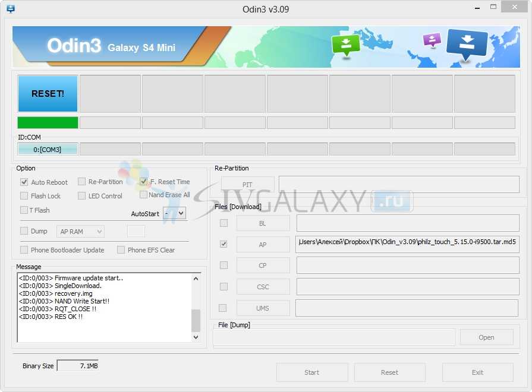Screen dimensions: 532x392
Task: Uncheck the AP file checkbox
Action: [223, 244]
